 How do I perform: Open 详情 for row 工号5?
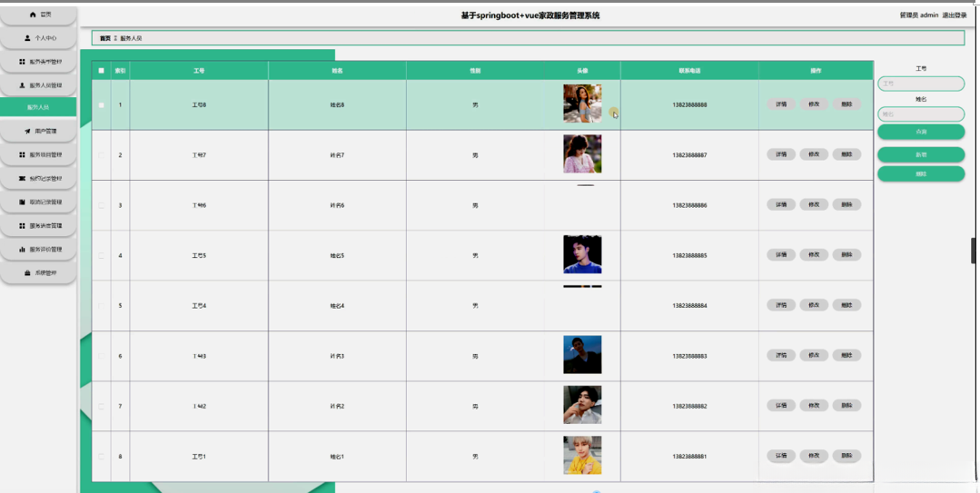click(781, 255)
